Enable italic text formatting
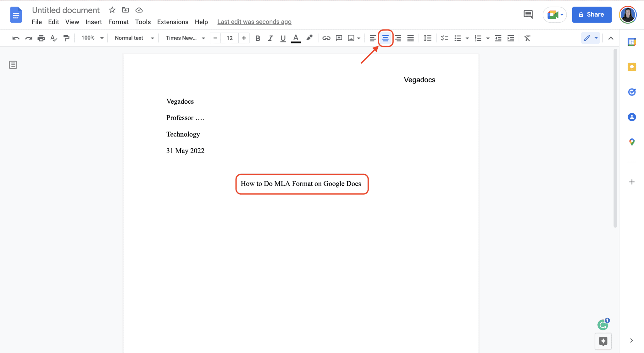The width and height of the screenshot is (644, 353). (270, 38)
